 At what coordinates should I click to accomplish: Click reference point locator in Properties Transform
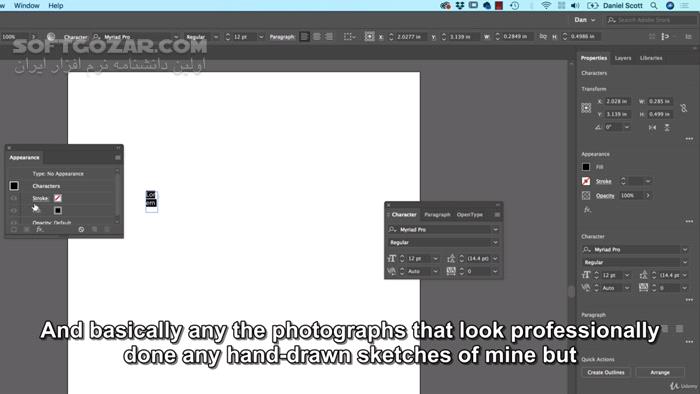[x=586, y=108]
